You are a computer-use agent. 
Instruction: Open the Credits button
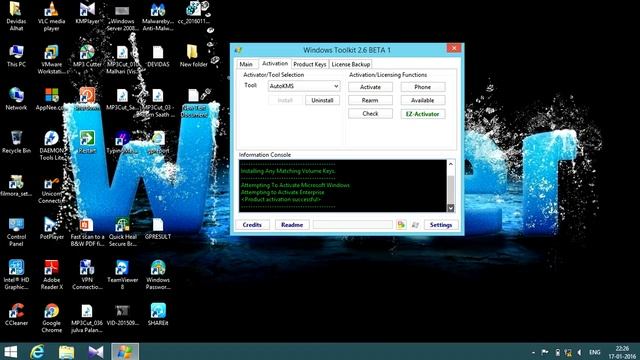[x=252, y=225]
